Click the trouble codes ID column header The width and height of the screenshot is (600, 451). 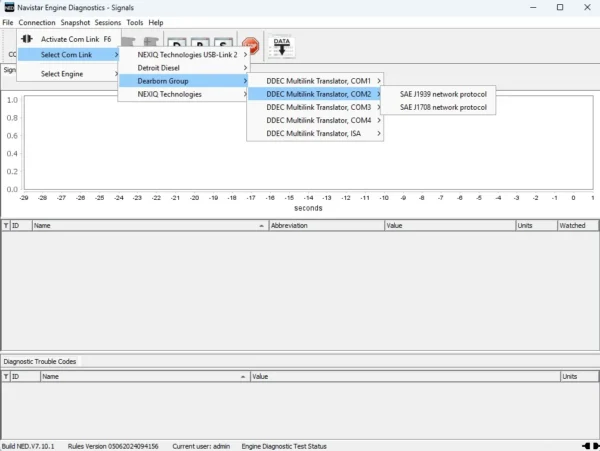click(25, 377)
